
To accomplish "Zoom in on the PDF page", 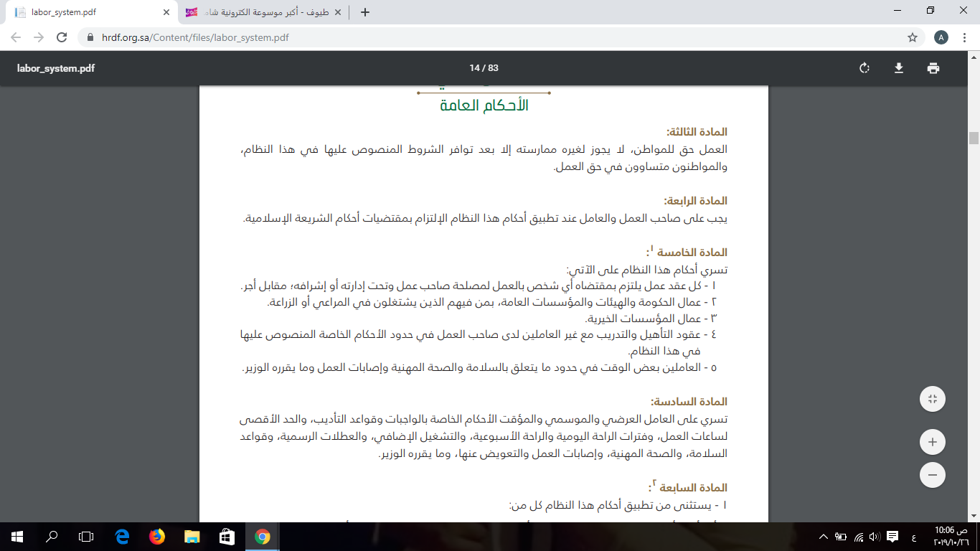I will point(933,442).
